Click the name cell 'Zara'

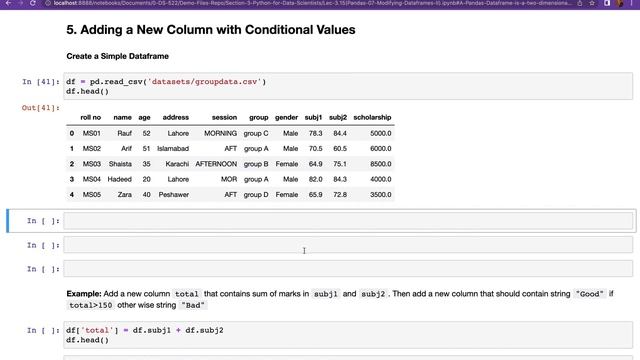[x=124, y=195]
